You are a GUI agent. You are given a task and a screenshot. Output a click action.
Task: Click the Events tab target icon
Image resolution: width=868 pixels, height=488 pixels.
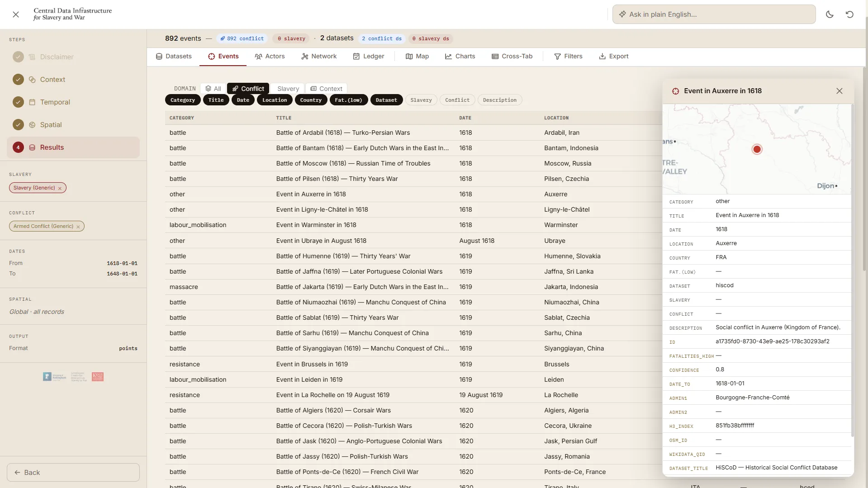(x=211, y=57)
